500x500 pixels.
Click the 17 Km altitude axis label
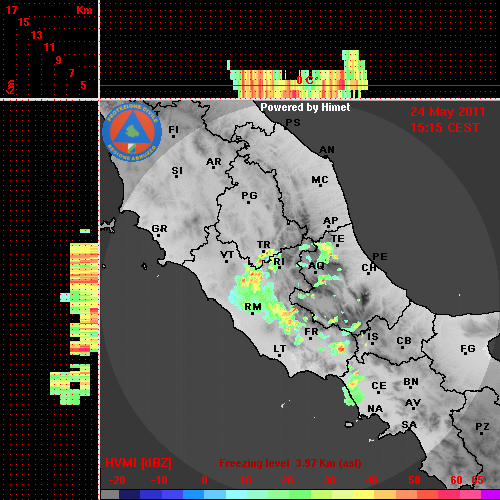click(11, 10)
